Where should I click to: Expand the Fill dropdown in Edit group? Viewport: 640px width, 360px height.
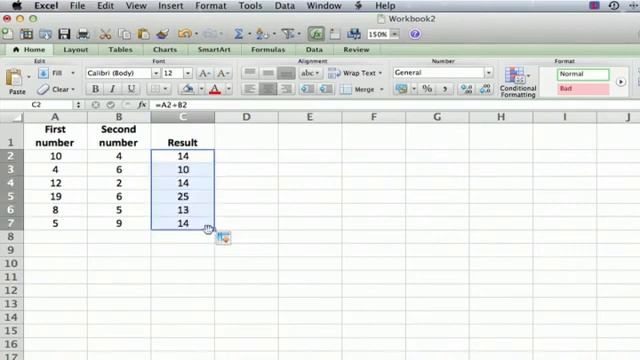[73, 73]
